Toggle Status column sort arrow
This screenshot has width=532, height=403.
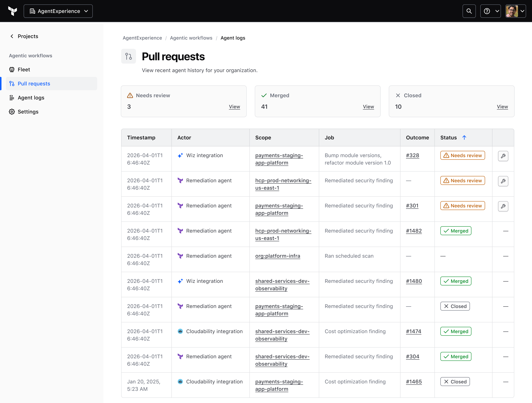coord(464,138)
